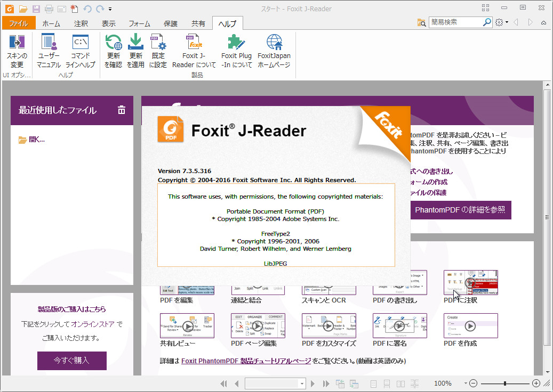The image size is (553, 392).
Task: Switch to the 保護 (Protect) tab
Action: click(x=170, y=23)
